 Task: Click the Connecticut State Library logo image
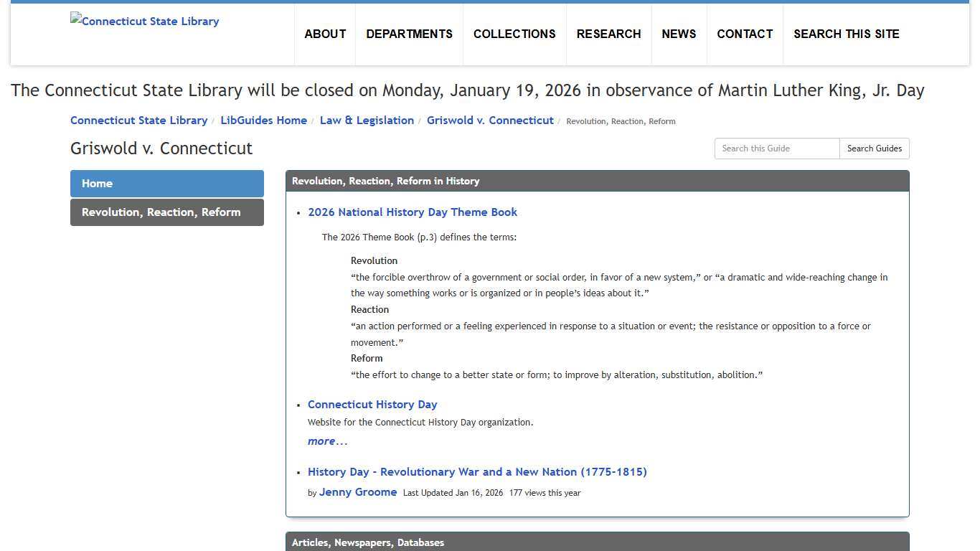(x=145, y=22)
